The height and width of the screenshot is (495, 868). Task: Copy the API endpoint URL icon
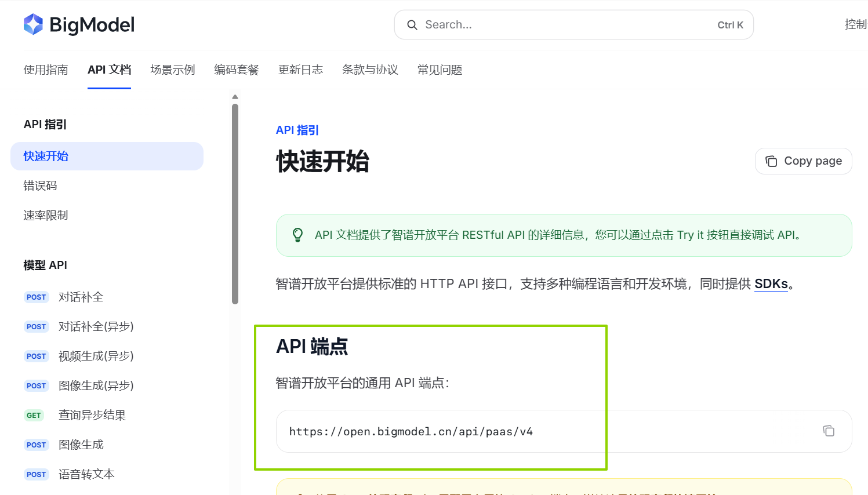(829, 431)
